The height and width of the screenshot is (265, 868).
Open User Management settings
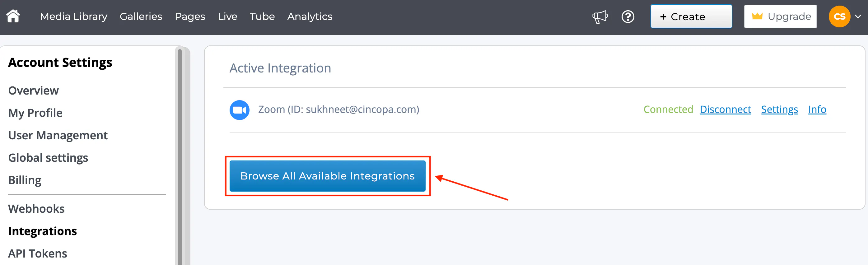(x=58, y=135)
